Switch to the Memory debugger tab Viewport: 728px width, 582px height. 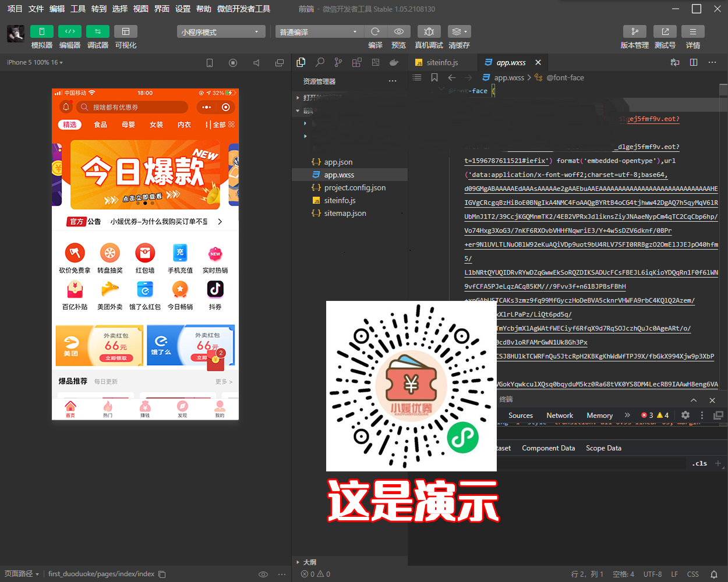pyautogui.click(x=599, y=416)
